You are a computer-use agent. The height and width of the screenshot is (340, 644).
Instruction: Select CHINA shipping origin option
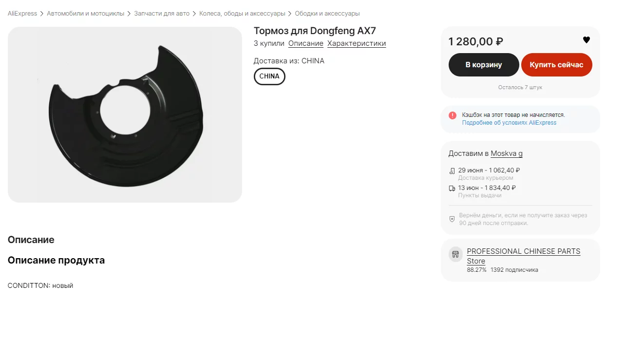coord(269,76)
